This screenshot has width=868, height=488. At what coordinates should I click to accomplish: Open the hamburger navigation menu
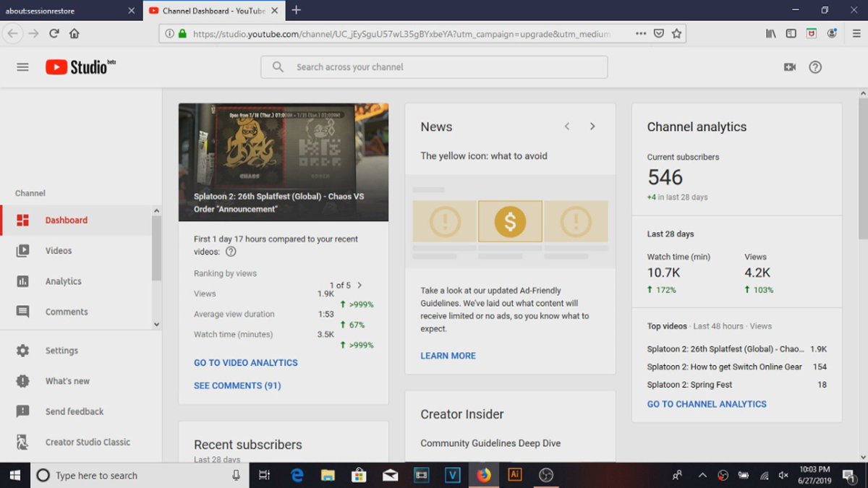click(x=22, y=67)
